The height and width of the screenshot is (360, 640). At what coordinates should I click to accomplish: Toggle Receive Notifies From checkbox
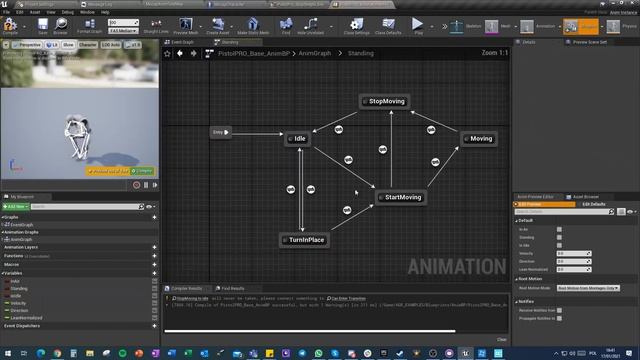point(559,310)
